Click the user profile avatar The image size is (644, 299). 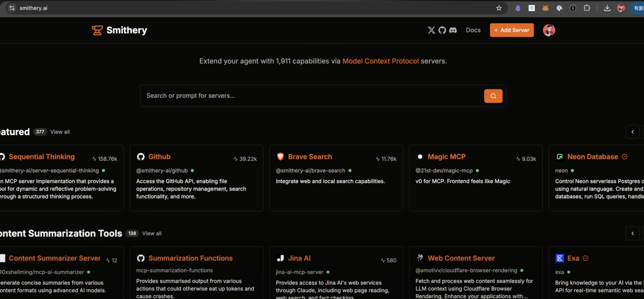pos(549,30)
